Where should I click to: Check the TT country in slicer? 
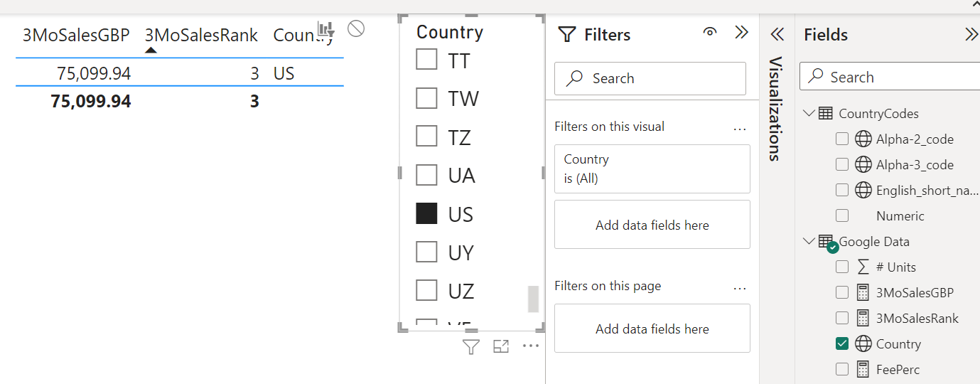pos(426,60)
